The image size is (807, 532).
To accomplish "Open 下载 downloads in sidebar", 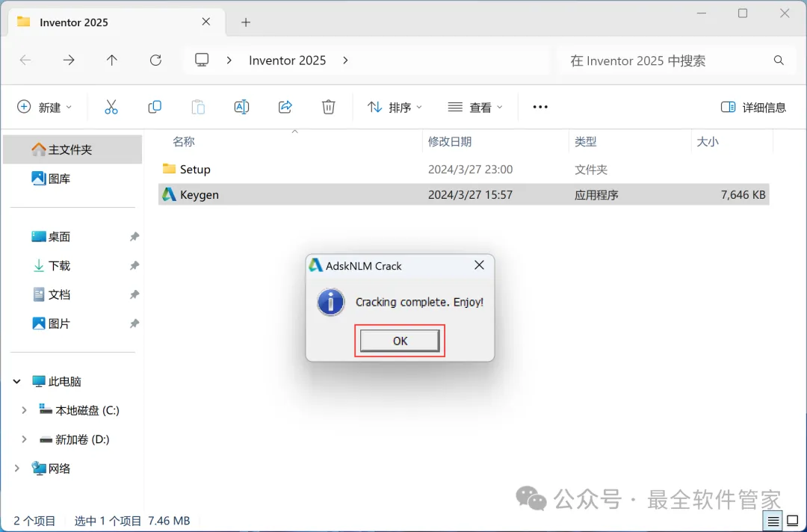I will [x=52, y=265].
